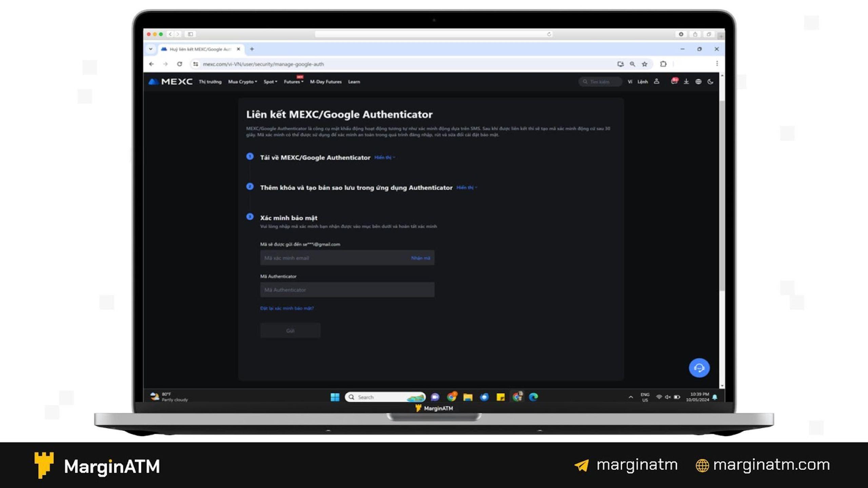868x488 pixels.
Task: Click the outer Safari share icon
Action: click(695, 34)
